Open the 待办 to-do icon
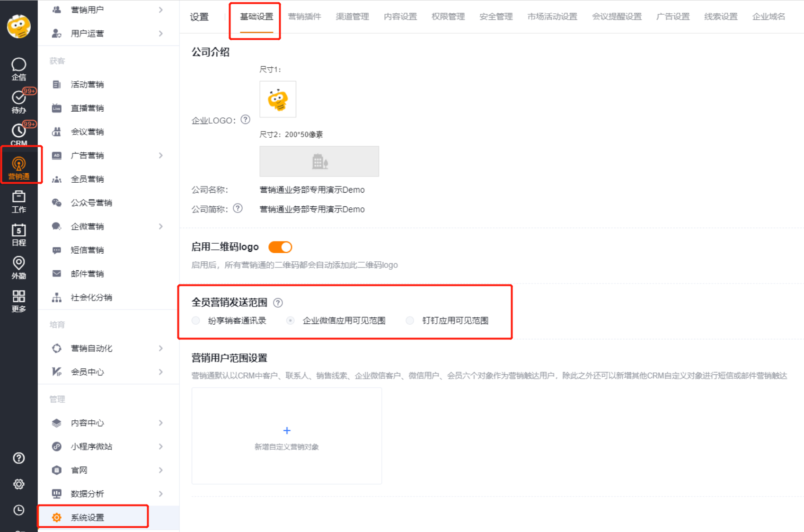This screenshot has height=532, width=804. pyautogui.click(x=18, y=102)
